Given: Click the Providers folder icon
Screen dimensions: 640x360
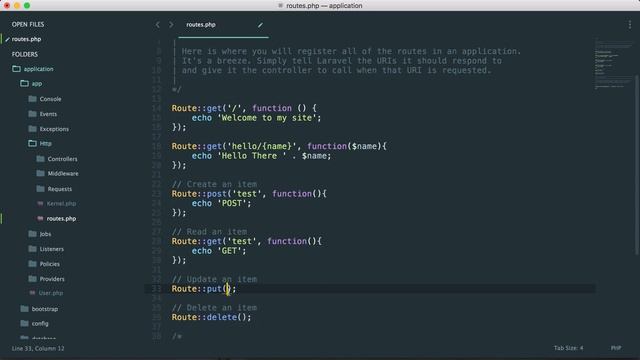Looking at the screenshot, I should tap(33, 279).
